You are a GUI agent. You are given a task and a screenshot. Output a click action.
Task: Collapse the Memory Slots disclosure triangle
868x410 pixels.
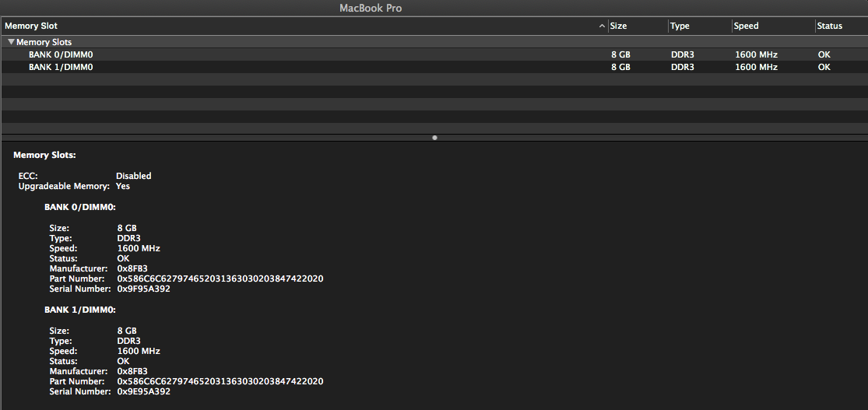[x=11, y=41]
